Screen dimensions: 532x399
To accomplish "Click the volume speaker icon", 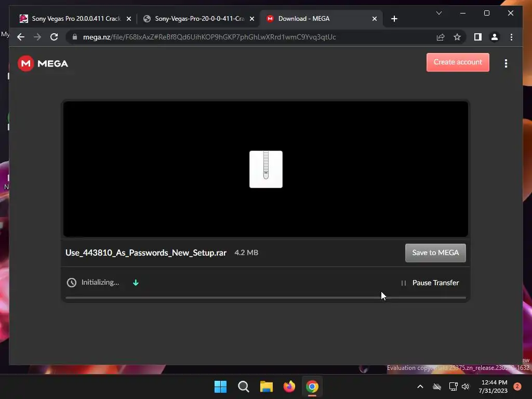I will point(465,387).
